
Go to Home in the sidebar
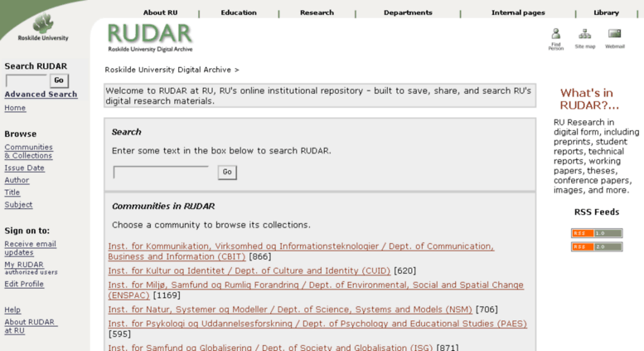click(15, 108)
